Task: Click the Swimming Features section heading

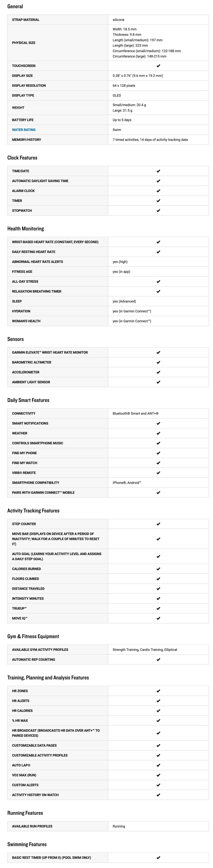Action: [x=27, y=844]
